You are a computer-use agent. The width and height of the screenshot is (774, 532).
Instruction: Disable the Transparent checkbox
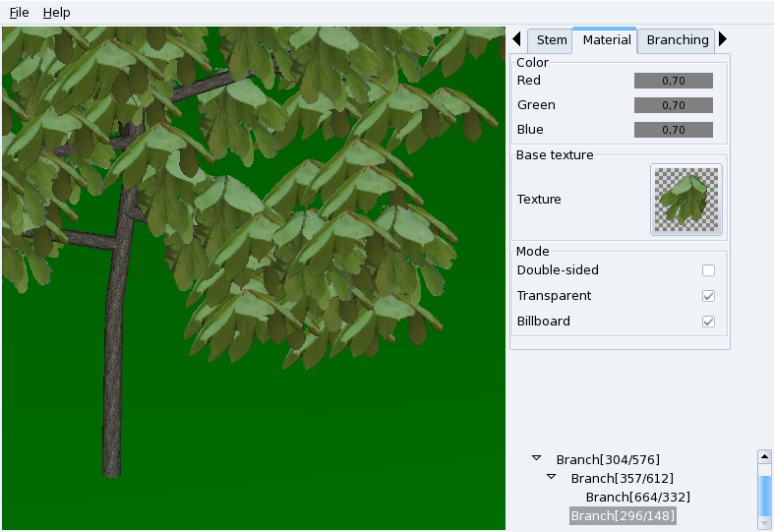tap(708, 296)
